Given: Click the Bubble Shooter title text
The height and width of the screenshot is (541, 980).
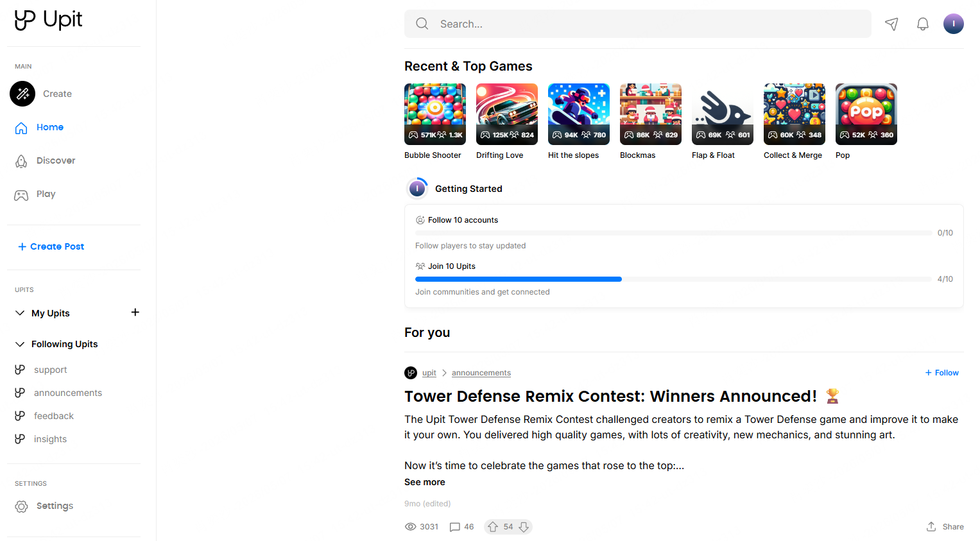Looking at the screenshot, I should pos(433,155).
